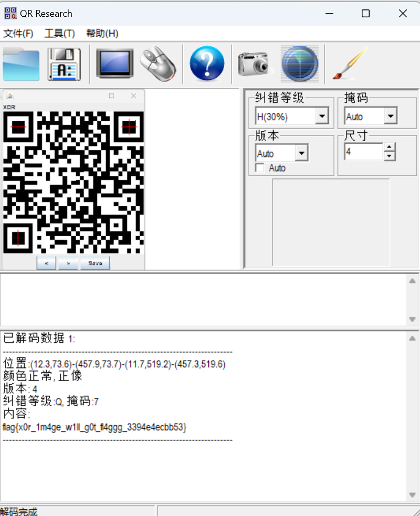The height and width of the screenshot is (516, 420).
Task: Click the '纠错等级:Q, 掩码:7' line
Action: (51, 401)
